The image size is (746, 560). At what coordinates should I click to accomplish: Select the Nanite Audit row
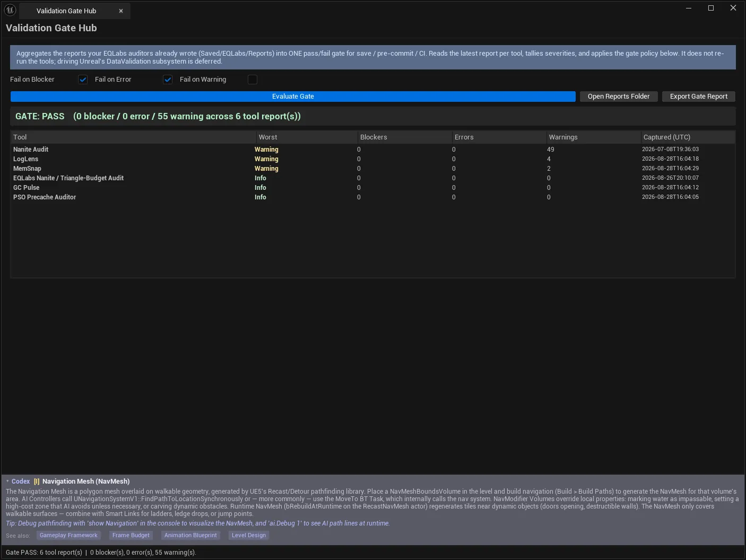pos(372,150)
